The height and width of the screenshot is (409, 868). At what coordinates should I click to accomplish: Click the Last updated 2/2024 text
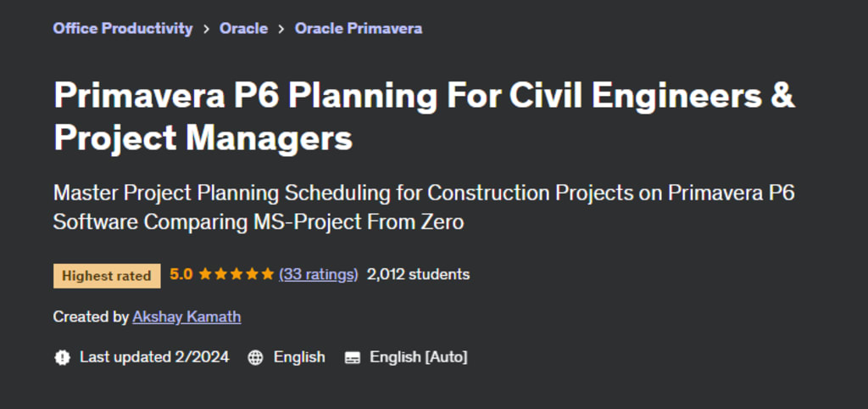tap(154, 357)
